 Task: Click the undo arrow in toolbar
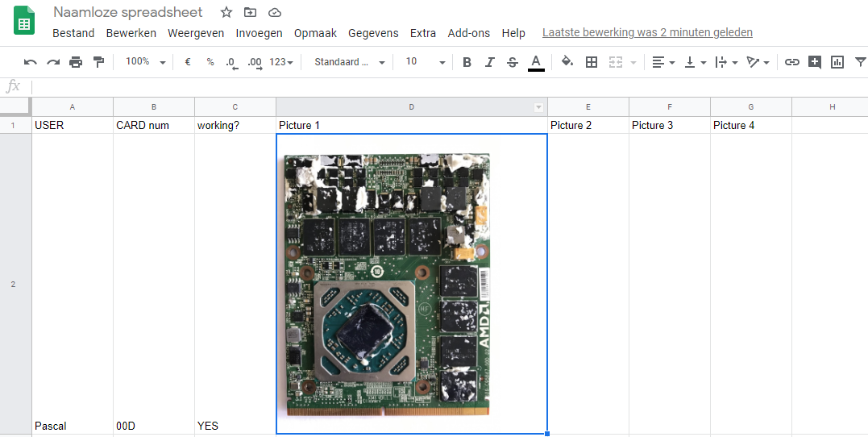coord(31,62)
